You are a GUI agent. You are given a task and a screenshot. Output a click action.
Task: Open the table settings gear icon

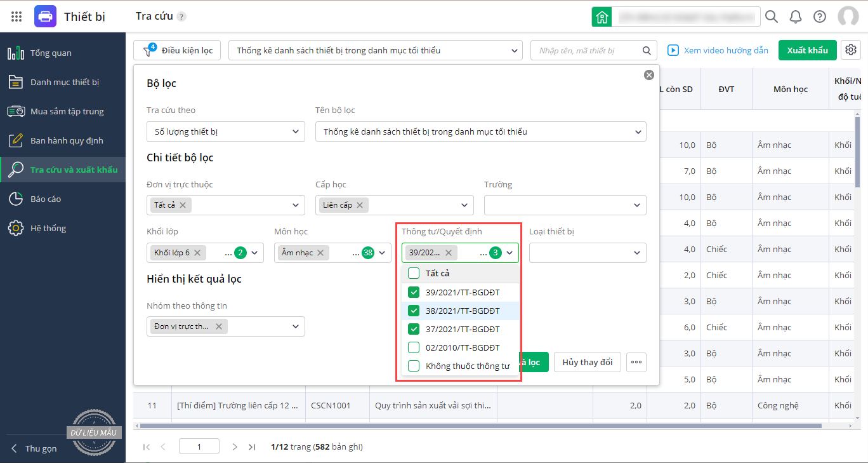pyautogui.click(x=850, y=50)
